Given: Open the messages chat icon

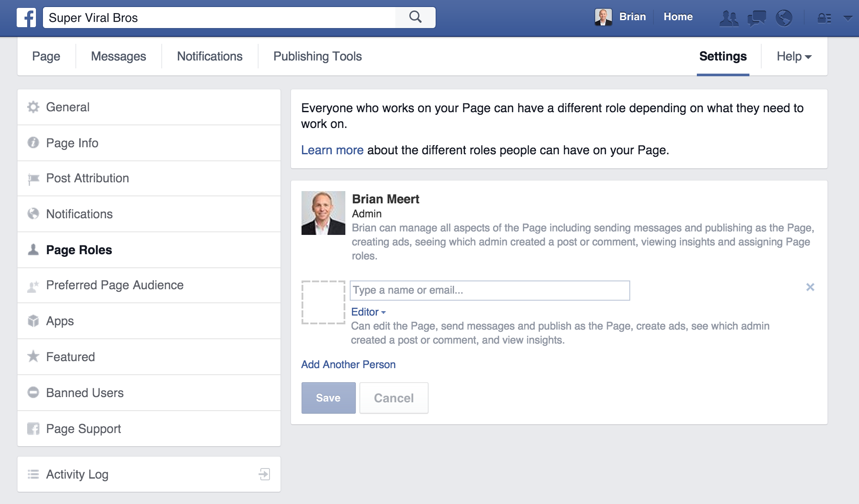Looking at the screenshot, I should tap(756, 18).
